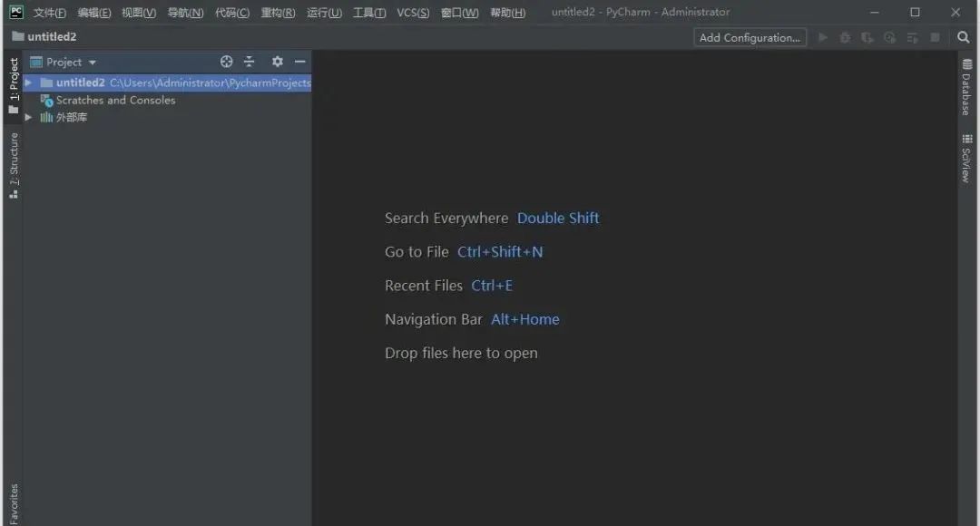Click the Select Opened File crosshair icon
This screenshot has height=526, width=980.
click(x=226, y=62)
